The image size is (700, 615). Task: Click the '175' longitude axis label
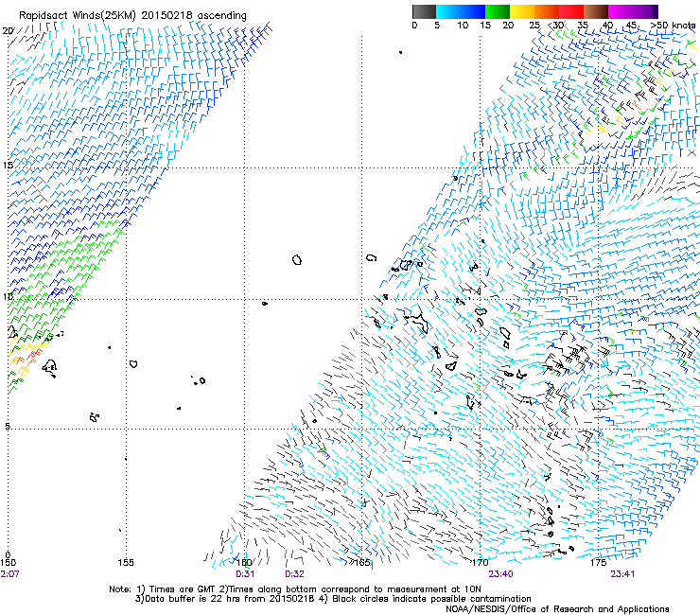(x=598, y=563)
